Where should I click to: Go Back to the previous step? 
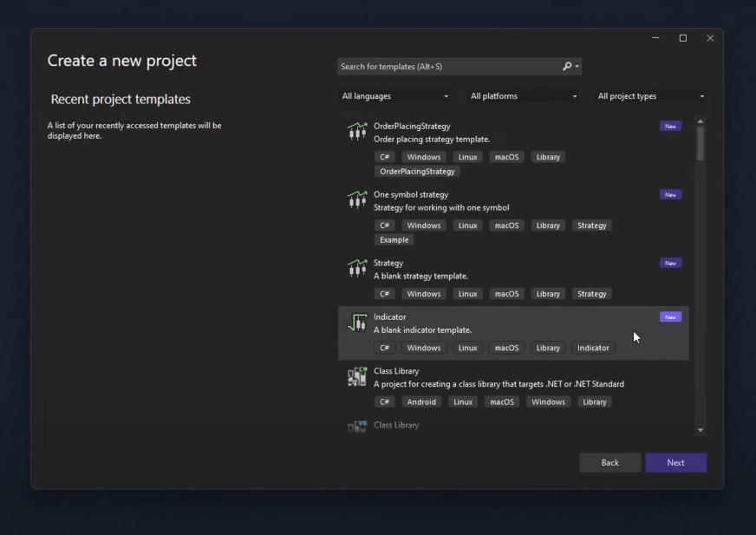[610, 463]
